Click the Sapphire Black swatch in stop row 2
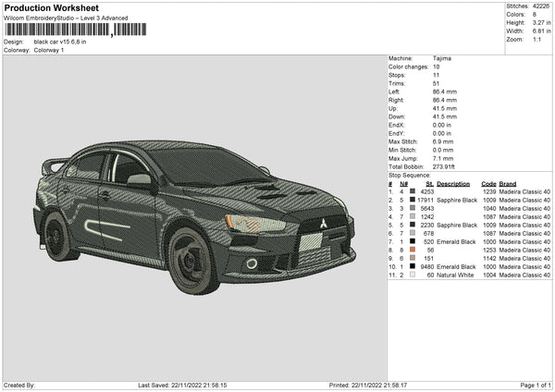Screen dimensions: 555x392 click(413, 200)
